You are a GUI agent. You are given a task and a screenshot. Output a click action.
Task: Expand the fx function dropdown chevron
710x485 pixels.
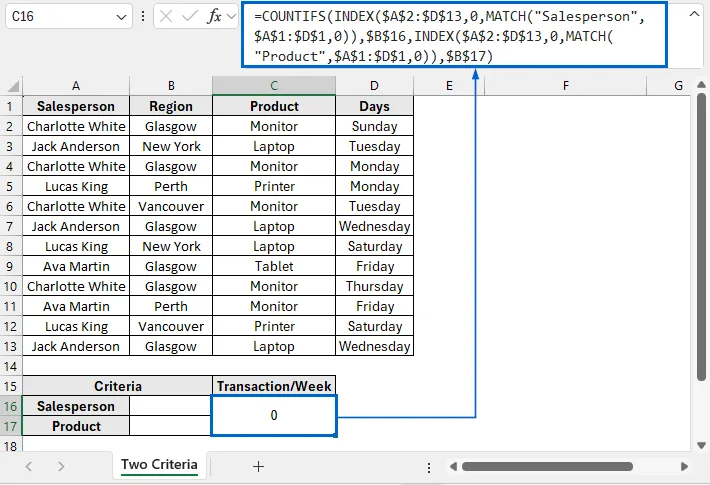[231, 17]
